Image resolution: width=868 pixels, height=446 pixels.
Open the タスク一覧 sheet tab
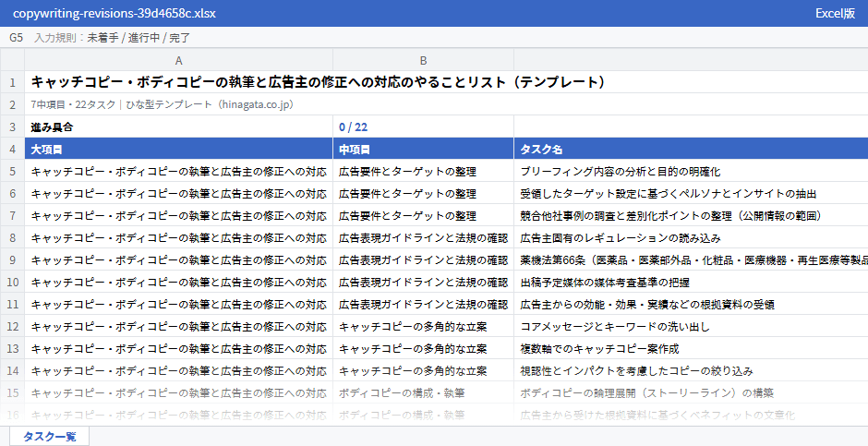click(49, 436)
